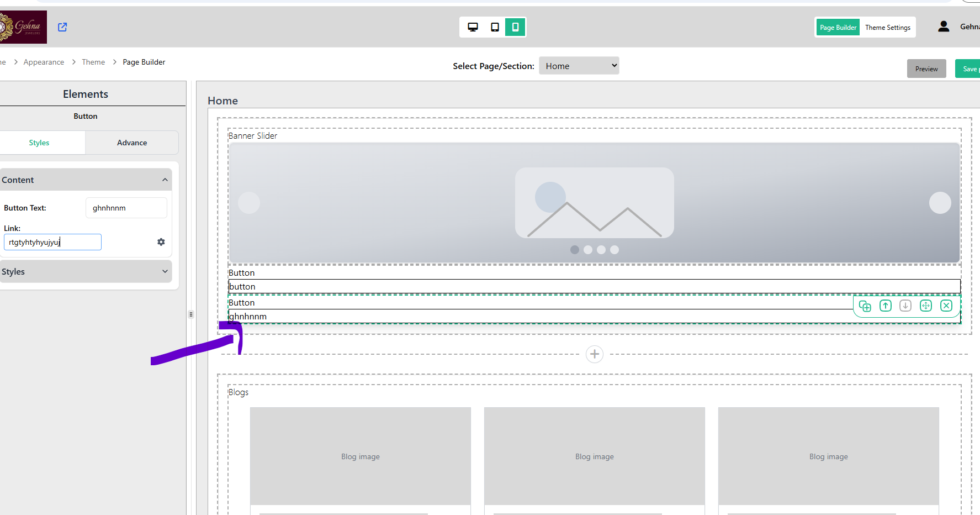Select third Blog image placeholder

click(829, 456)
